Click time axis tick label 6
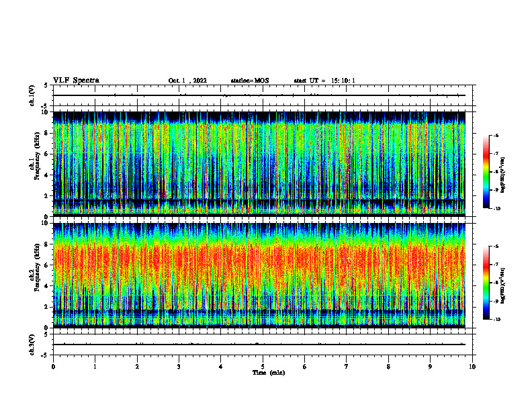This screenshot has width=532, height=411. pos(305,367)
